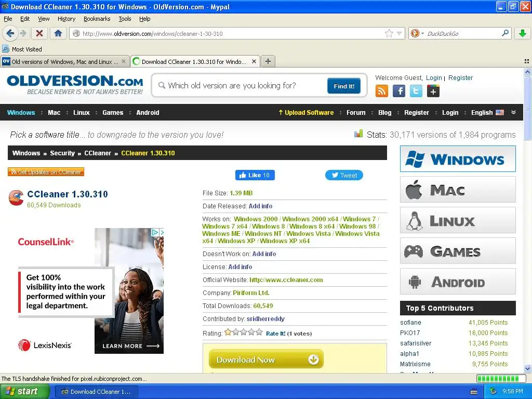Click Get Updates on CCleaner button
Screen dimensions: 532x399
click(x=46, y=171)
